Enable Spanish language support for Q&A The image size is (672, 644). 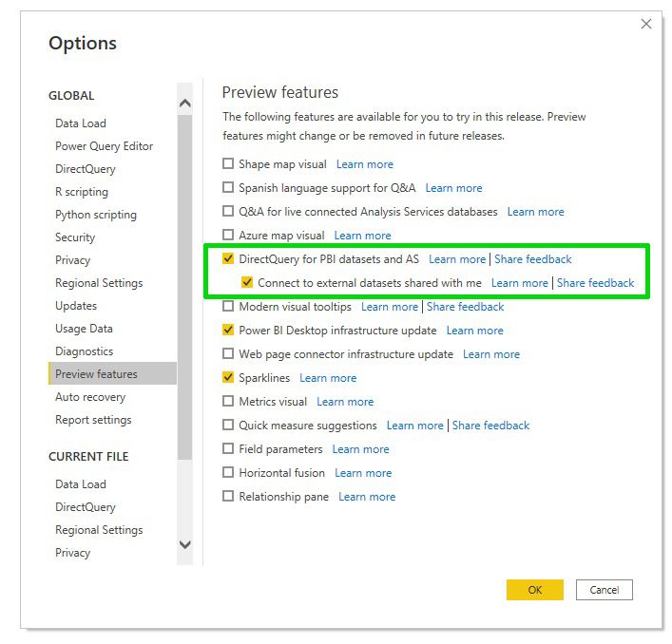click(228, 187)
